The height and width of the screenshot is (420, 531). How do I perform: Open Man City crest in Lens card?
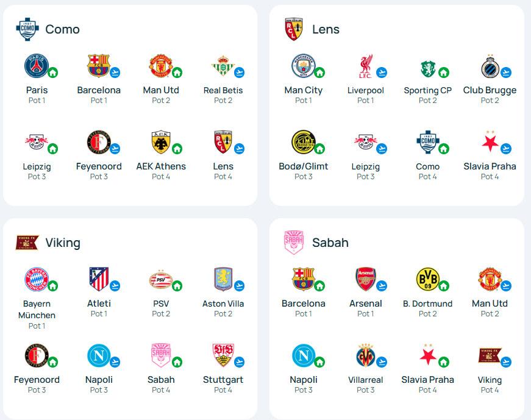pos(303,66)
